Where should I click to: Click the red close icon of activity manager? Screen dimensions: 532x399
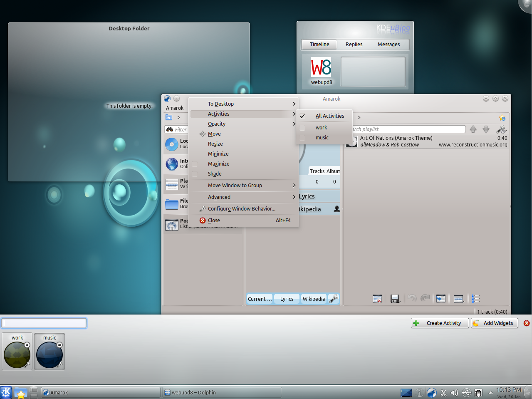pyautogui.click(x=527, y=323)
